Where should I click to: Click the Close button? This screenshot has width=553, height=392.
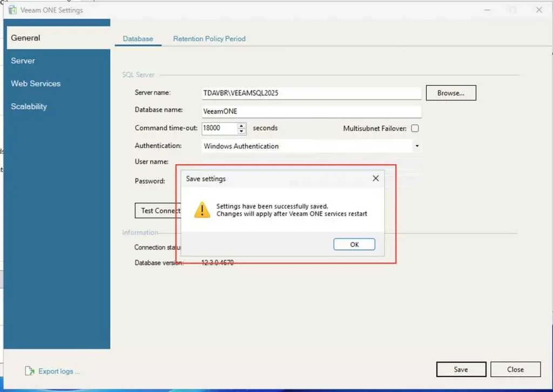[x=515, y=369]
